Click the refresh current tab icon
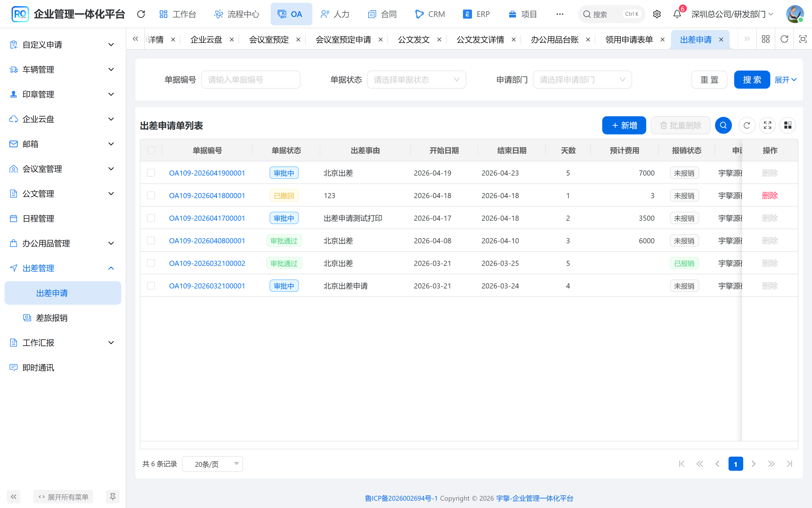Image resolution: width=812 pixels, height=508 pixels. 784,39
